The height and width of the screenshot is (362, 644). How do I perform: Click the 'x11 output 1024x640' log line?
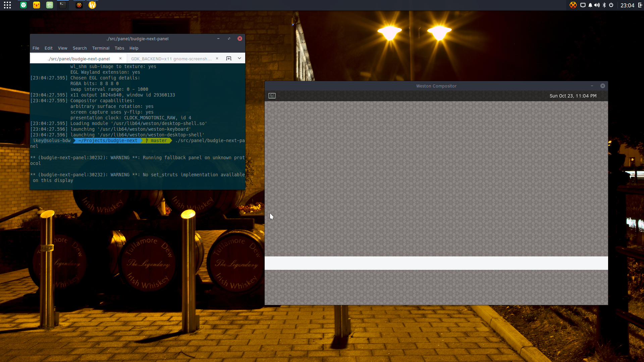[x=103, y=95]
